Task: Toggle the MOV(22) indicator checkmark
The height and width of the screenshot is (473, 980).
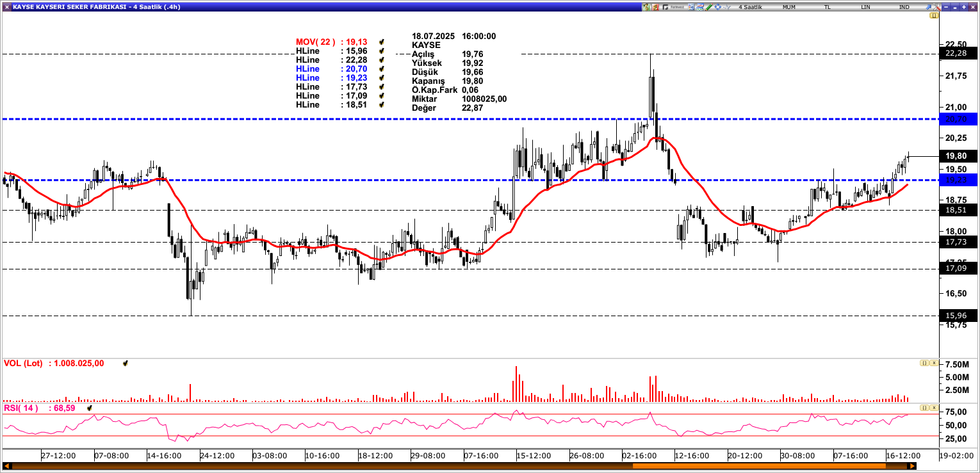Action: click(382, 42)
